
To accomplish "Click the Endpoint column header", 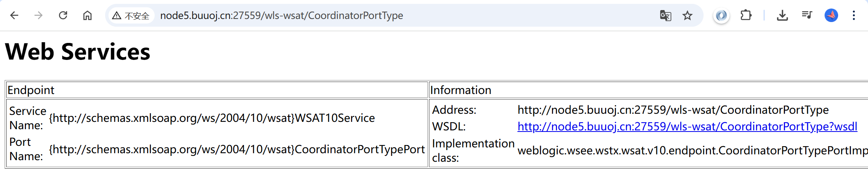I will [x=31, y=90].
